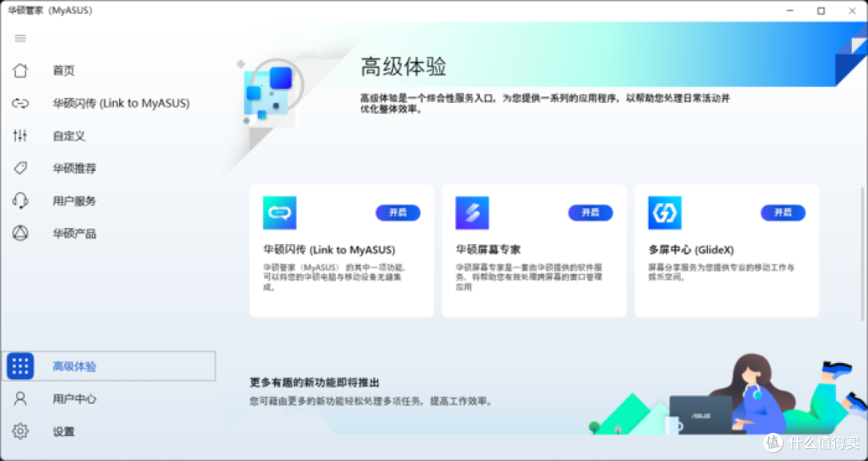Click 开启 on the Link to MyASUS card
This screenshot has height=461, width=868.
(x=398, y=213)
